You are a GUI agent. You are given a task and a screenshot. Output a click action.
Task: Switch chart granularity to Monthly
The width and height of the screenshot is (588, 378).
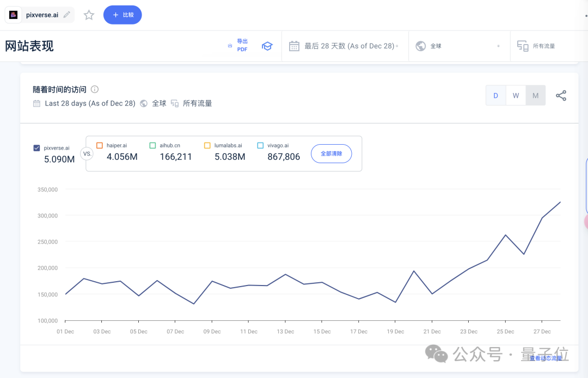pos(535,95)
